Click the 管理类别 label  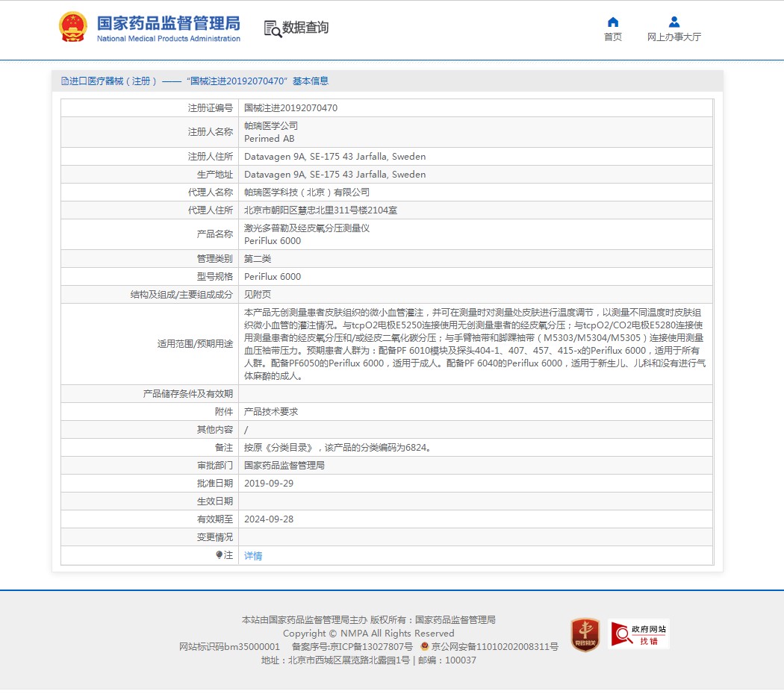pos(215,259)
